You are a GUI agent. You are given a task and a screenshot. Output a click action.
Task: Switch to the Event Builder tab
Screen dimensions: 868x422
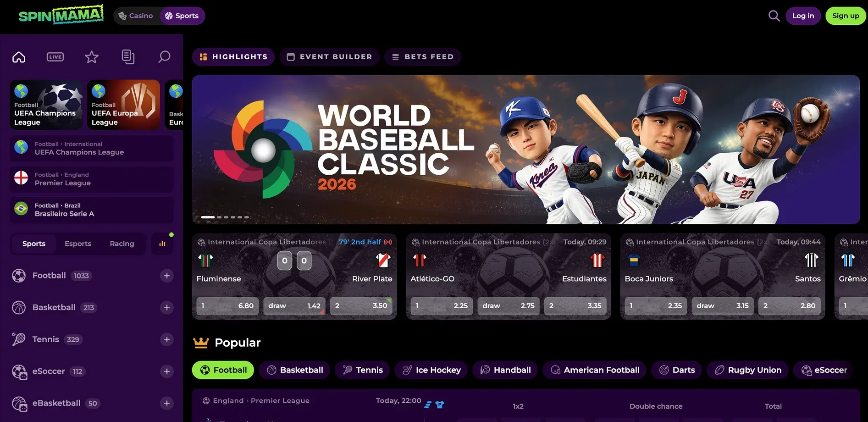point(329,57)
